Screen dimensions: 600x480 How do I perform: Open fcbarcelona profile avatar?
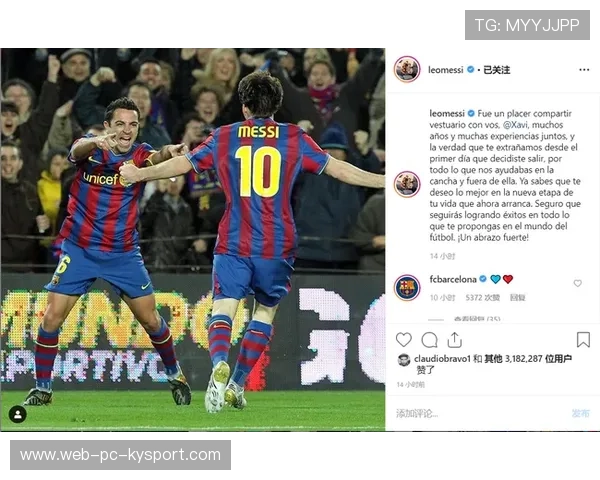coord(407,287)
